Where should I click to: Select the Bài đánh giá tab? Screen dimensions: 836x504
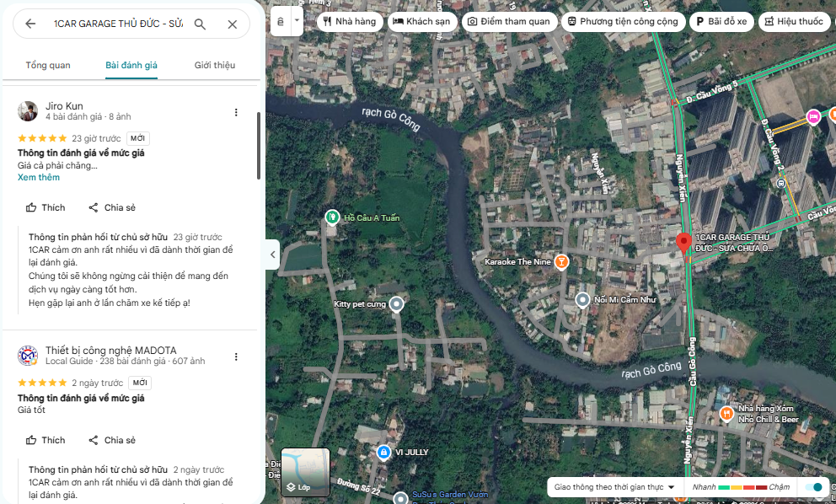coord(131,65)
